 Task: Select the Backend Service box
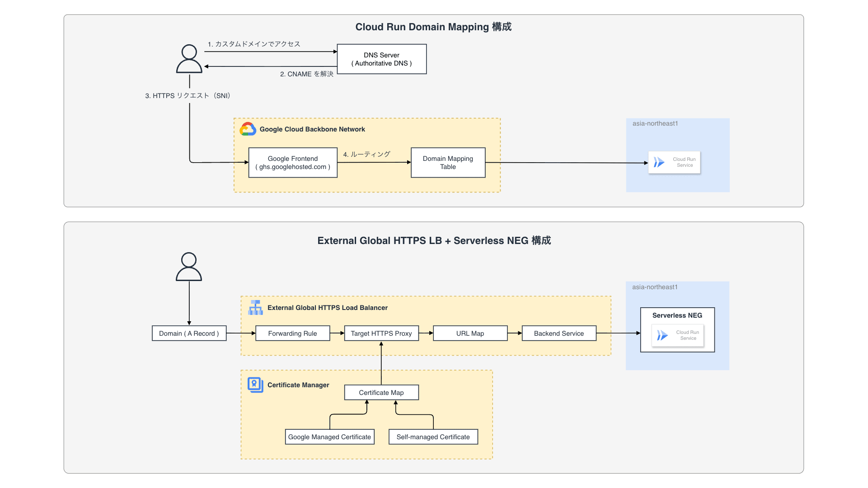(x=558, y=333)
